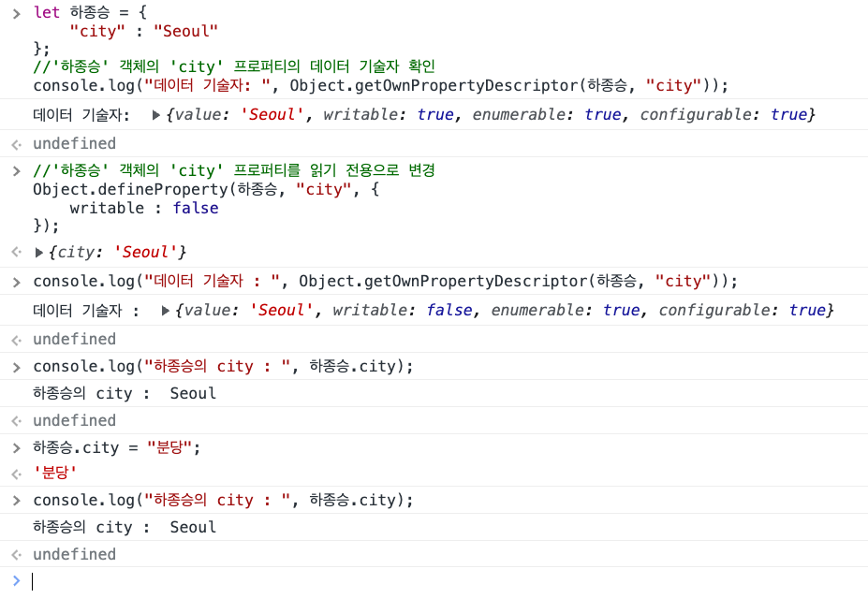Click the 'false' value in the second descriptor output
The image size is (868, 613).
coord(449,311)
